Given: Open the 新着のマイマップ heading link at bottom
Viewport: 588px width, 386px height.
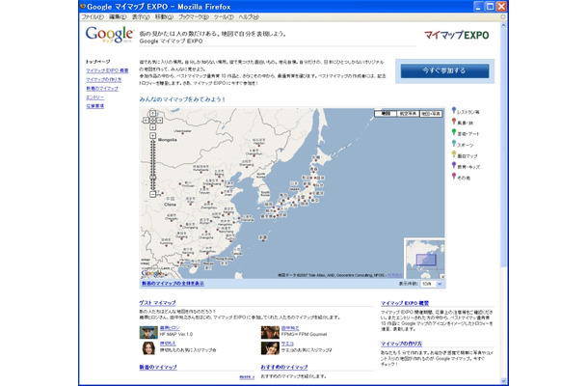Looking at the screenshot, I should 158,367.
